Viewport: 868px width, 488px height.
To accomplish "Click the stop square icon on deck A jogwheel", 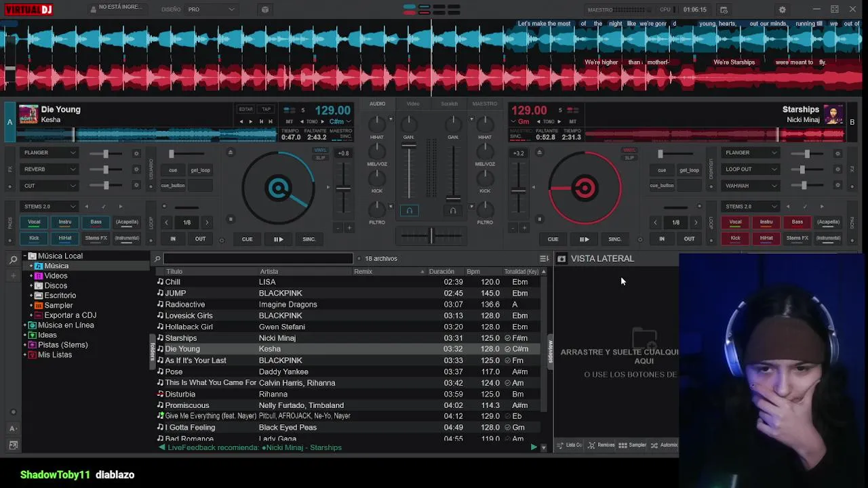I will click(231, 219).
